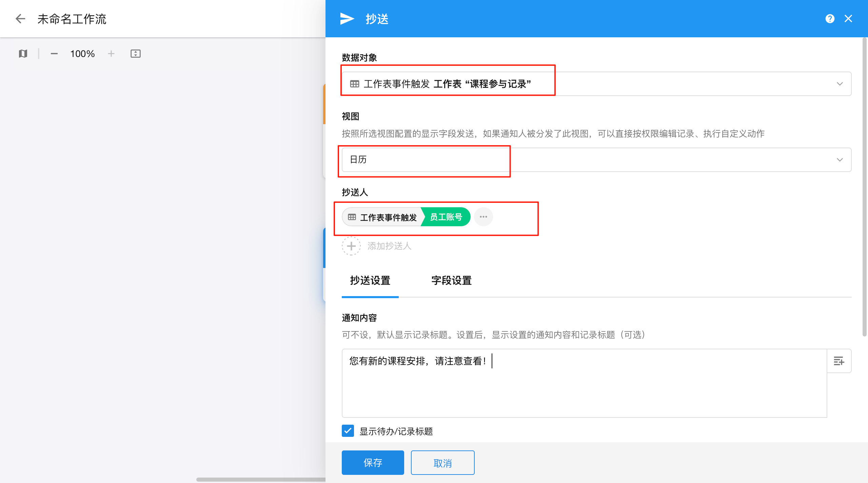Click the 添加抄送人 link
This screenshot has width=868, height=483.
click(389, 246)
